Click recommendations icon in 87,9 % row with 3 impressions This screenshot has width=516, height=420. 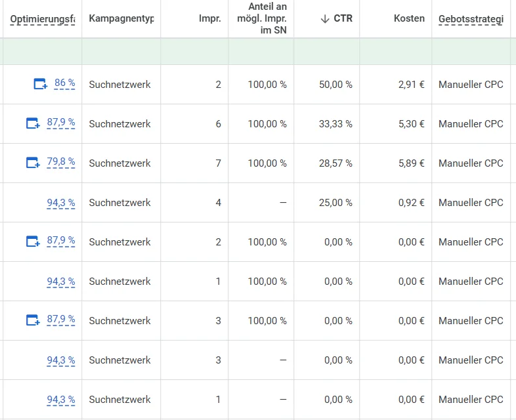(x=33, y=320)
